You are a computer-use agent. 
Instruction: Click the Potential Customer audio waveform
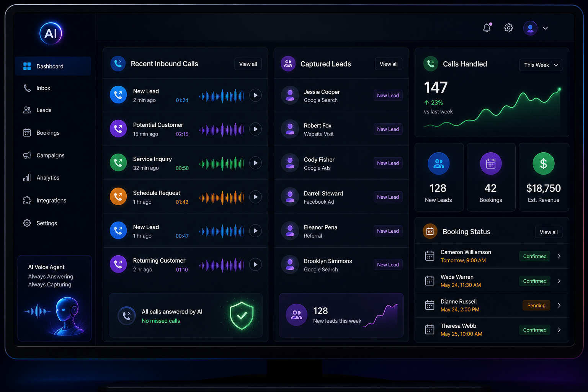pyautogui.click(x=222, y=130)
